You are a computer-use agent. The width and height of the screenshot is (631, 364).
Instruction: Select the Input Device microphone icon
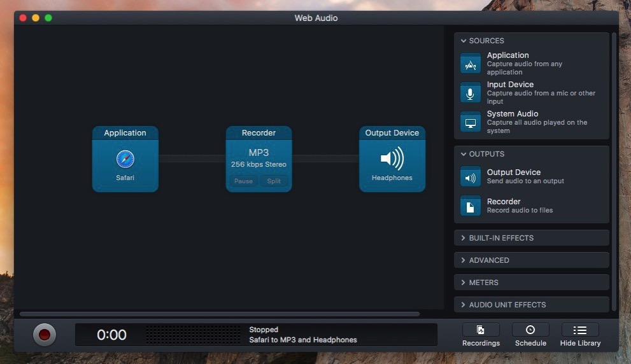[x=471, y=93]
